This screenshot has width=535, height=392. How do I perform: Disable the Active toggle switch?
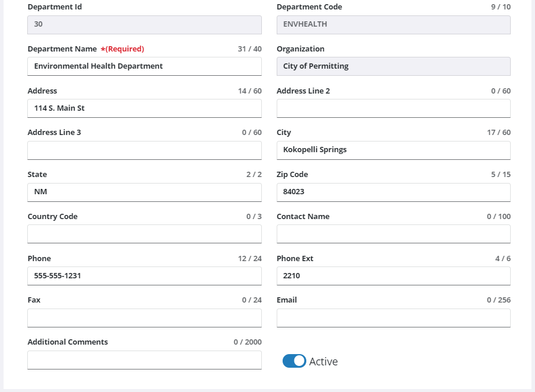tap(294, 361)
